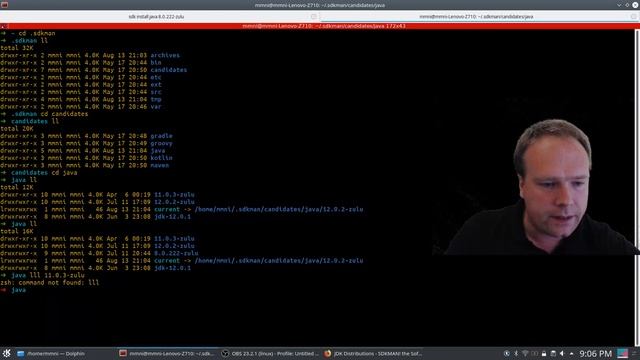The height and width of the screenshot is (360, 640).
Task: Click the 'total 16K' line
Action: 17,231
